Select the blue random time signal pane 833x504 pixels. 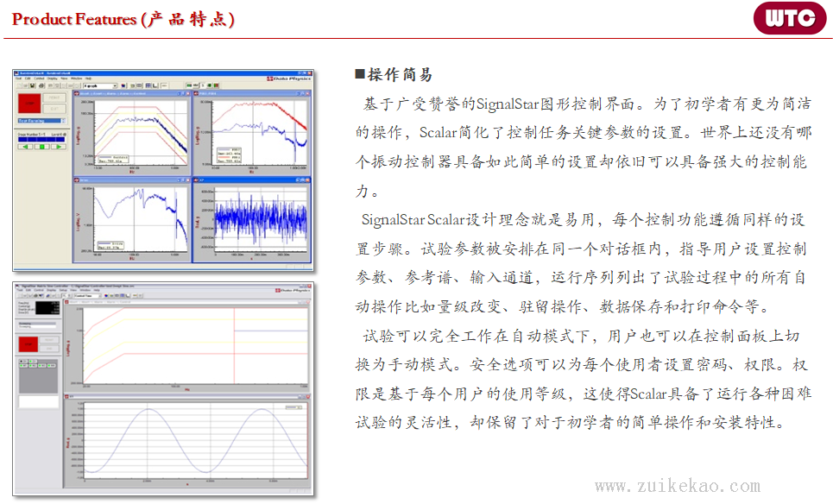pos(252,220)
